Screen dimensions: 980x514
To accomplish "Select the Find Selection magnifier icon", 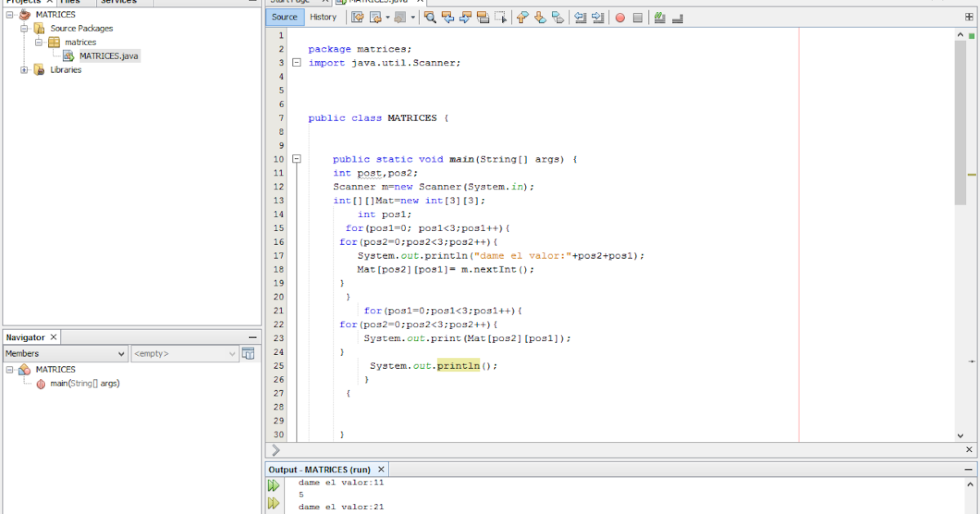I will [430, 17].
